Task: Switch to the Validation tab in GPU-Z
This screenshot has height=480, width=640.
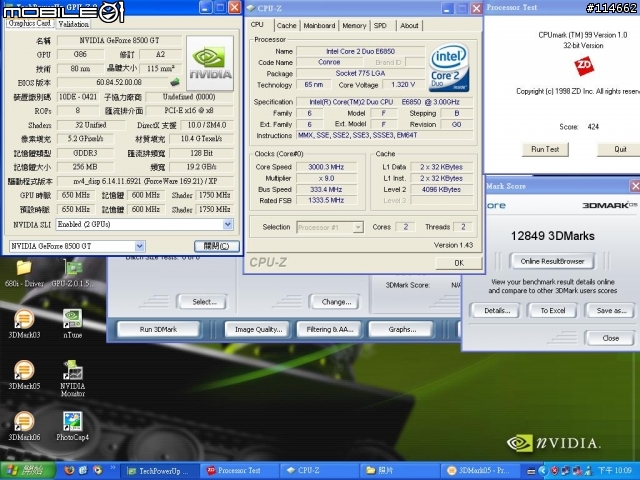Action: point(73,24)
